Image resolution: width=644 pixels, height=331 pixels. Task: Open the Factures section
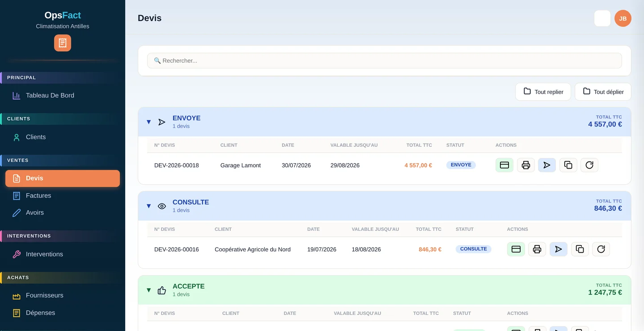click(x=63, y=195)
